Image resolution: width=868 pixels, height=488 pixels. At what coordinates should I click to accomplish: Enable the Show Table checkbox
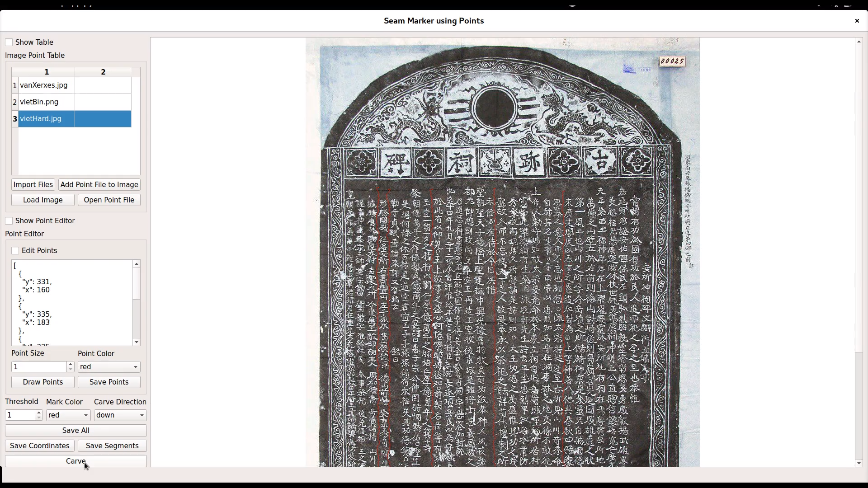click(x=9, y=42)
